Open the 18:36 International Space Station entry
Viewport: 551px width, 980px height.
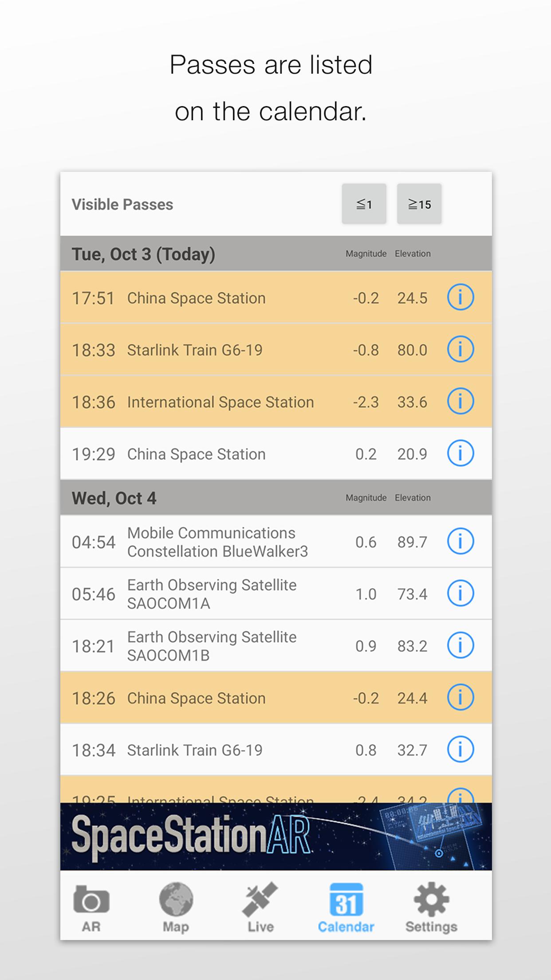click(x=276, y=402)
